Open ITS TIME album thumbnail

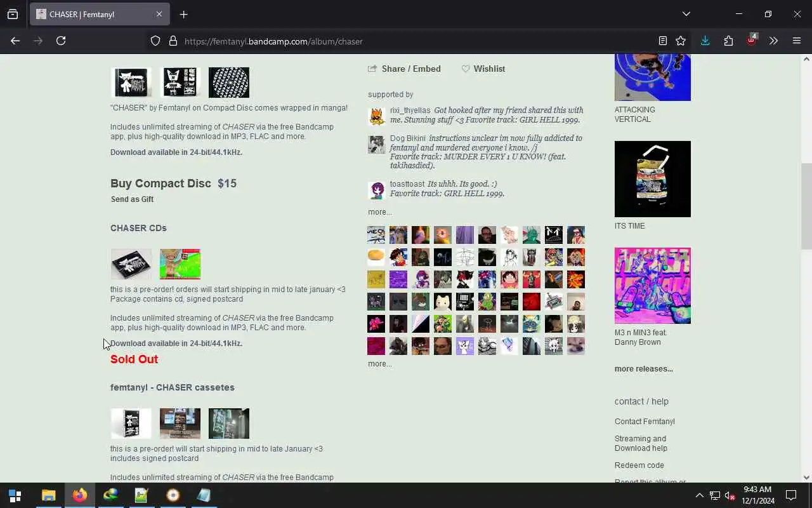coord(652,179)
